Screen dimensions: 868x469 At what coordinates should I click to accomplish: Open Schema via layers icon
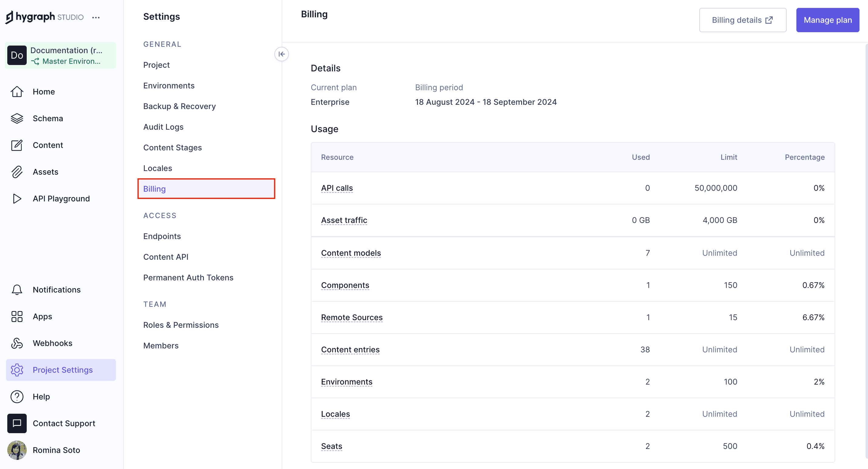coord(17,118)
